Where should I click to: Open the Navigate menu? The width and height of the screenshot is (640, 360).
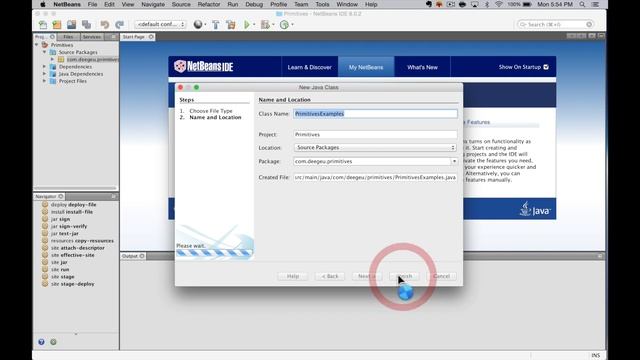(153, 4)
